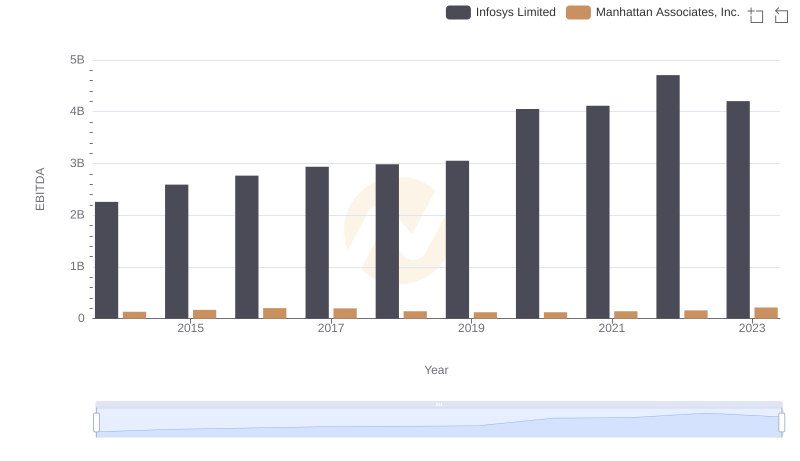The width and height of the screenshot is (800, 461).
Task: Click the Infosys bar for 2017
Action: tap(317, 243)
